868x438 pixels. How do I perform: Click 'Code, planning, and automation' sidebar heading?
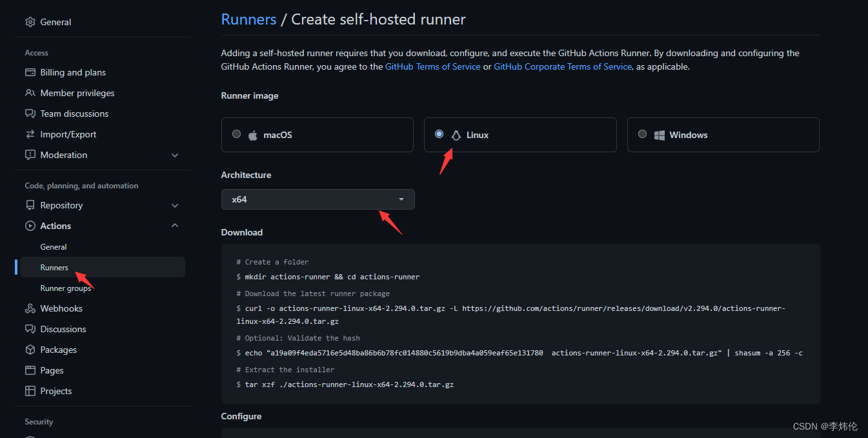click(x=81, y=186)
